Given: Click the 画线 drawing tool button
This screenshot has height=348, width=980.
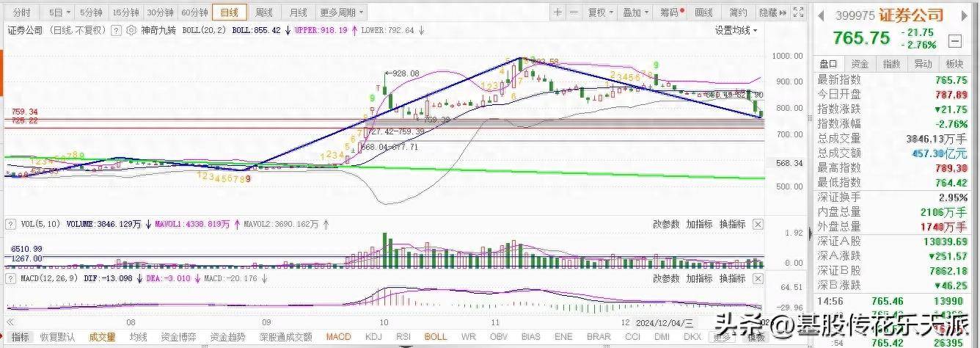Looking at the screenshot, I should click(704, 12).
